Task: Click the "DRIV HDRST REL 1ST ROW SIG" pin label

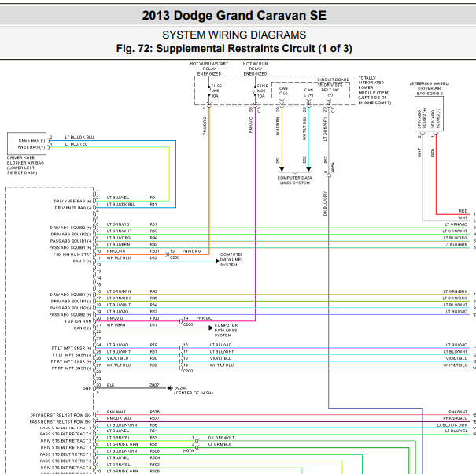Action: point(61,415)
